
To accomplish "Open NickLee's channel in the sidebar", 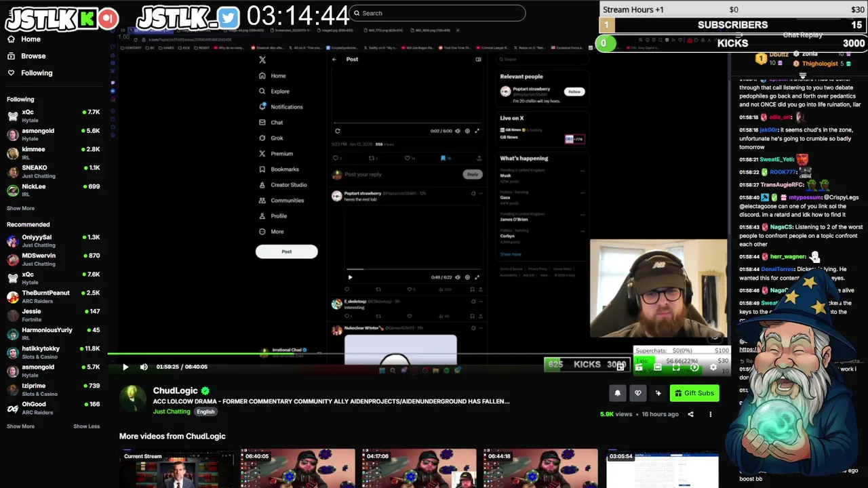I will tap(53, 190).
